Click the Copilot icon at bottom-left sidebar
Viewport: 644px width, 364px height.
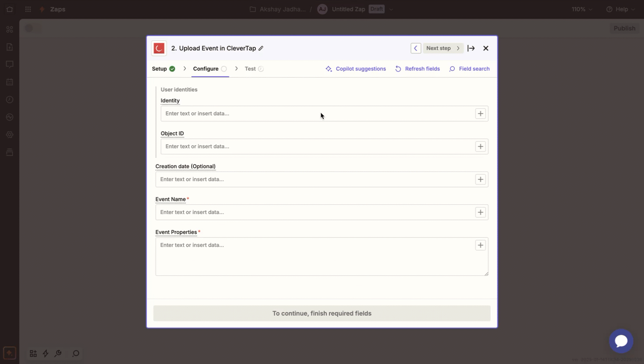[10, 353]
